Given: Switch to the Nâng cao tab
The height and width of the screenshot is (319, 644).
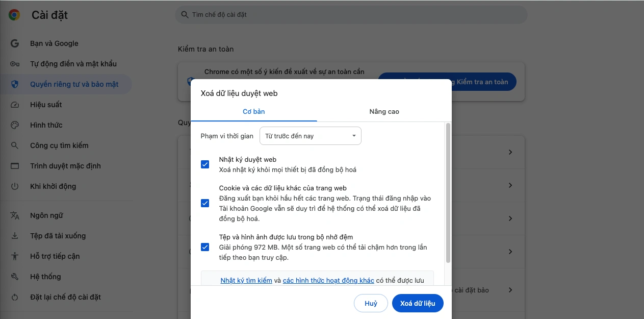Looking at the screenshot, I should (x=384, y=111).
